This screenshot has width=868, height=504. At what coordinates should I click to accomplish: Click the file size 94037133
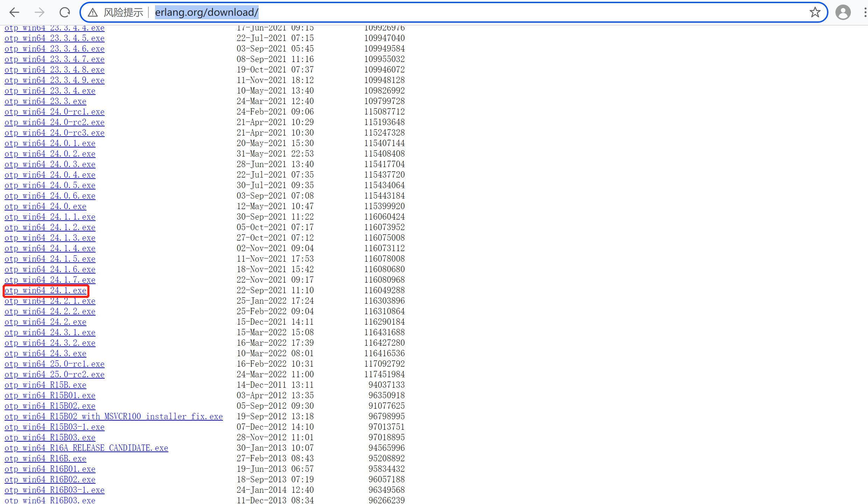pos(386,385)
